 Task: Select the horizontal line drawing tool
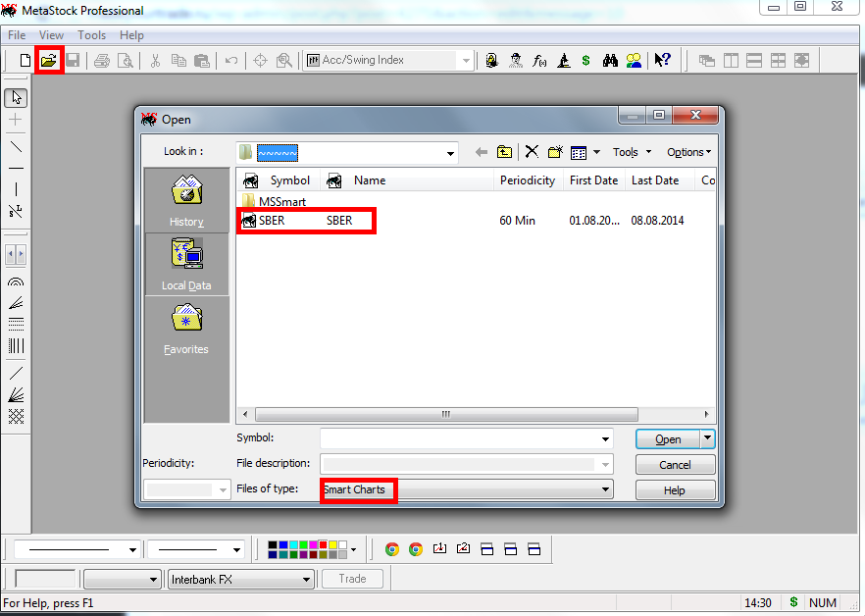[x=16, y=168]
